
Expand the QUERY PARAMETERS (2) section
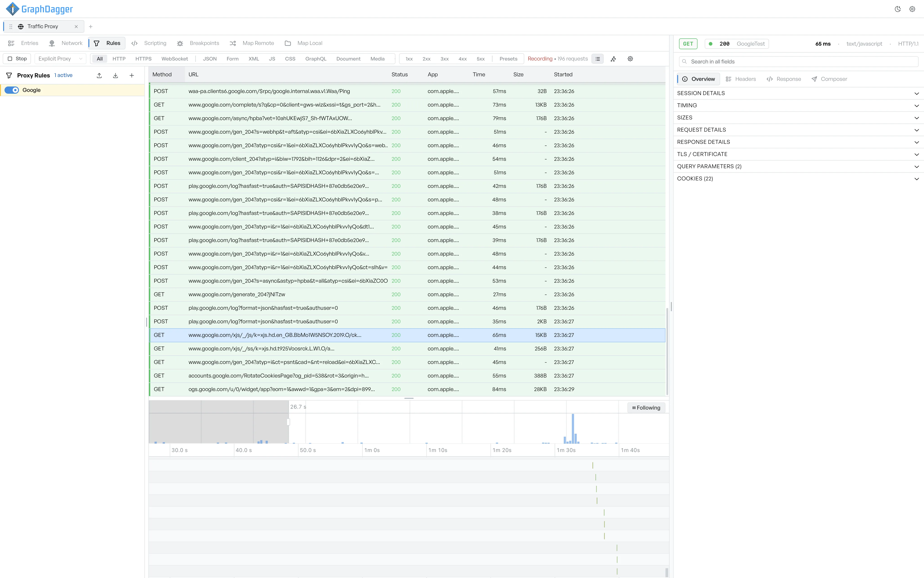point(798,166)
